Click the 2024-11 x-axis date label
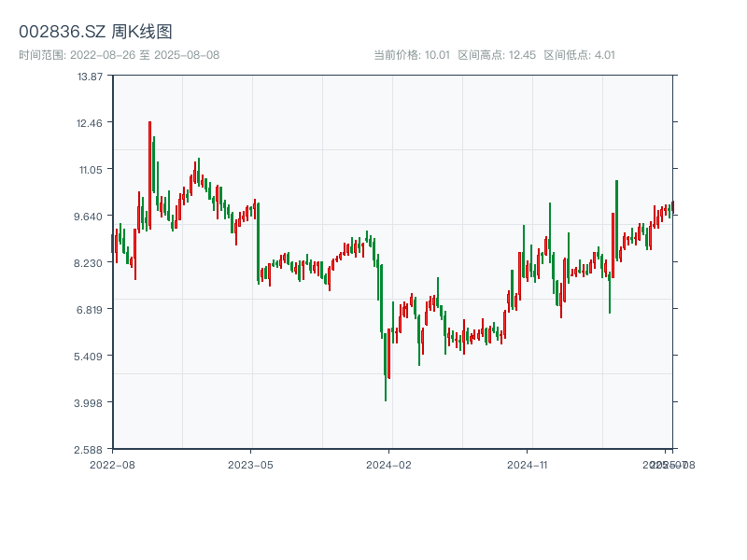The height and width of the screenshot is (560, 747). (x=528, y=464)
